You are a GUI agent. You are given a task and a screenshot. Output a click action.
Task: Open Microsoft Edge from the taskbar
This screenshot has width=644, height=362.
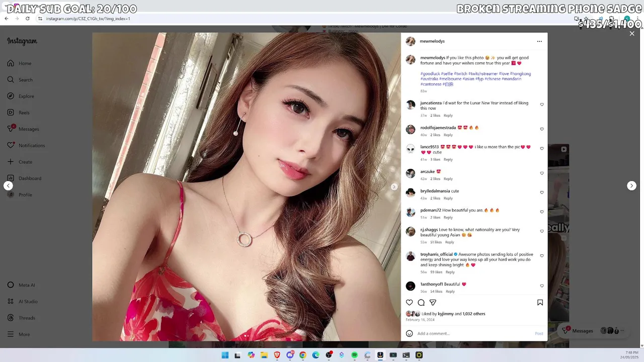pos(315,355)
